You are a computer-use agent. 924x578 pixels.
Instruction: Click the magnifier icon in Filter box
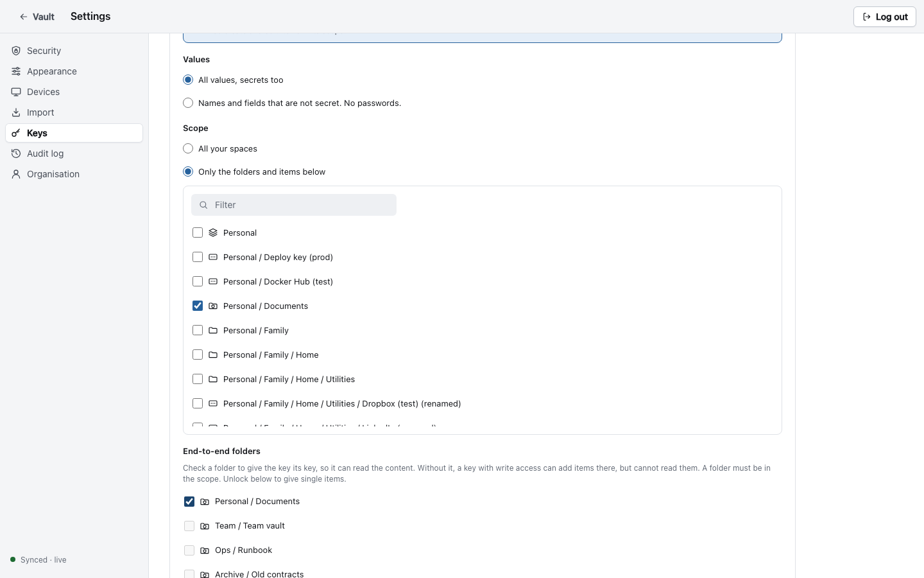203,205
